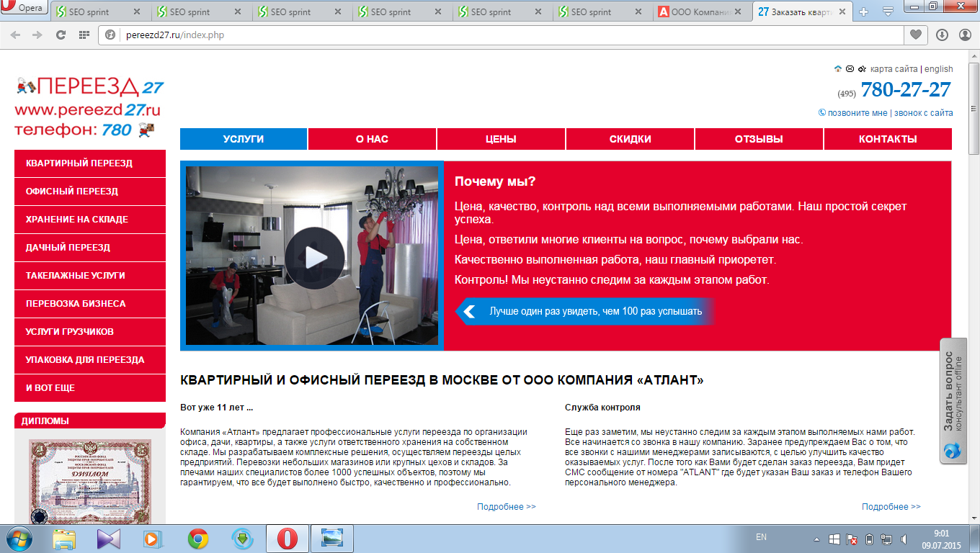Click the home house icon on site header
Image resolution: width=980 pixels, height=553 pixels.
click(x=838, y=69)
